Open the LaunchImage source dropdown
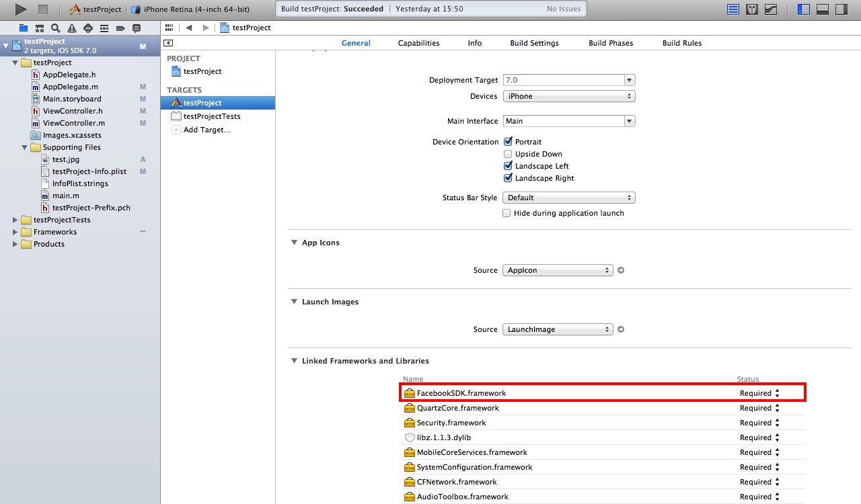 (558, 329)
